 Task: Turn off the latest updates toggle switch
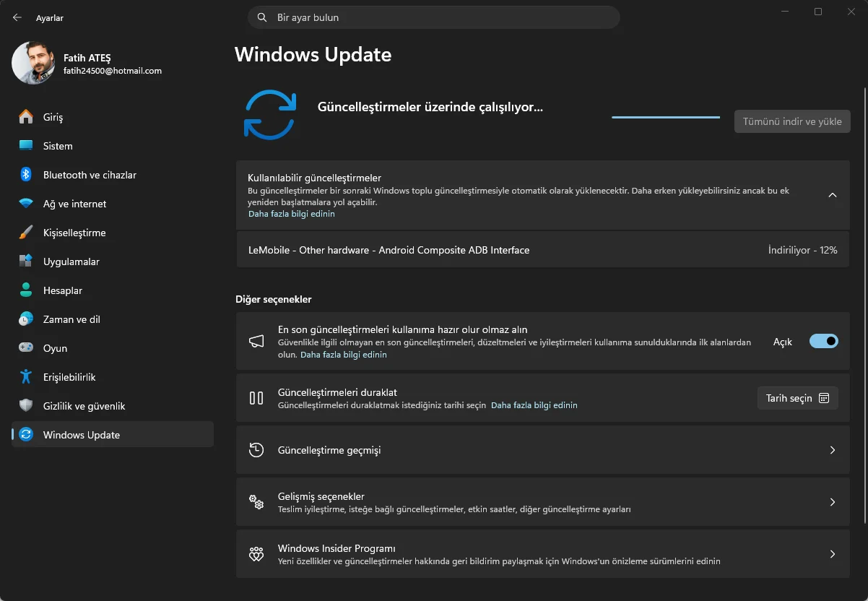[x=824, y=342]
